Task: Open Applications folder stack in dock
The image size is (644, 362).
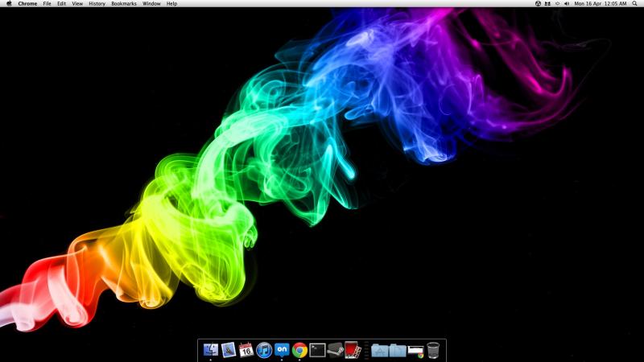Action: [380, 351]
